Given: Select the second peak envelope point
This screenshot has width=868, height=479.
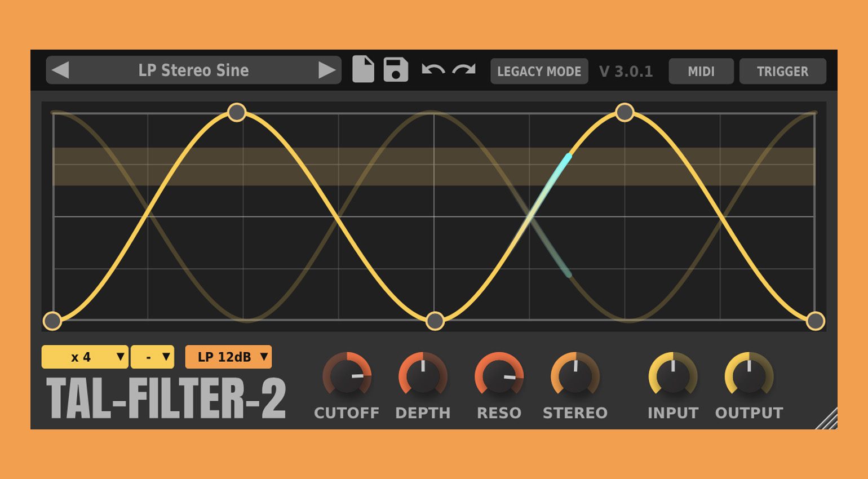Looking at the screenshot, I should (x=625, y=112).
